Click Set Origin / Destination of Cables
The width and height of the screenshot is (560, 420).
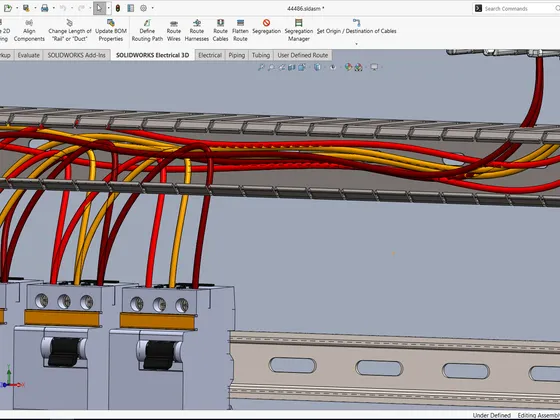(356, 27)
